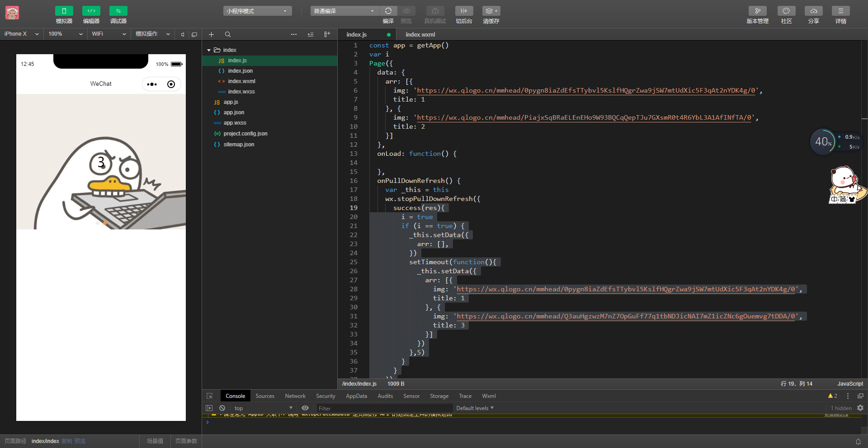This screenshot has height=448, width=868.
Task: Click the console Filter input field
Action: coord(384,408)
